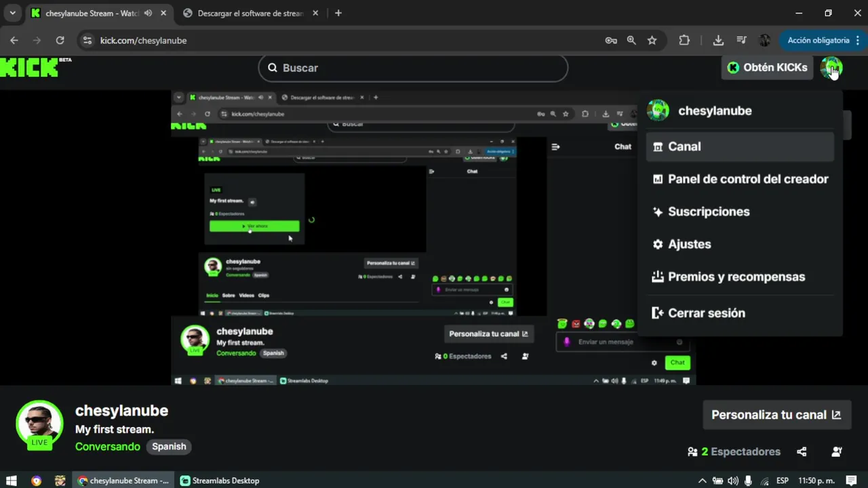868x488 pixels.
Task: Go forward in browser history
Action: coord(37,41)
